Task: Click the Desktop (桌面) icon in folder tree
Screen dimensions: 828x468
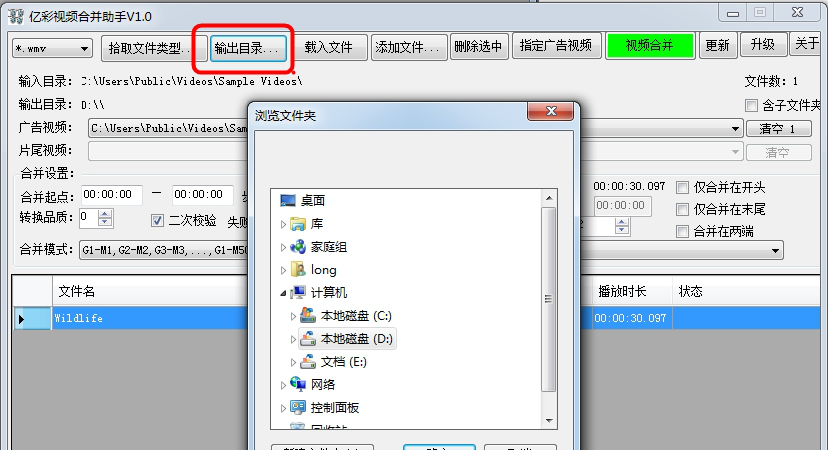Action: pyautogui.click(x=288, y=201)
